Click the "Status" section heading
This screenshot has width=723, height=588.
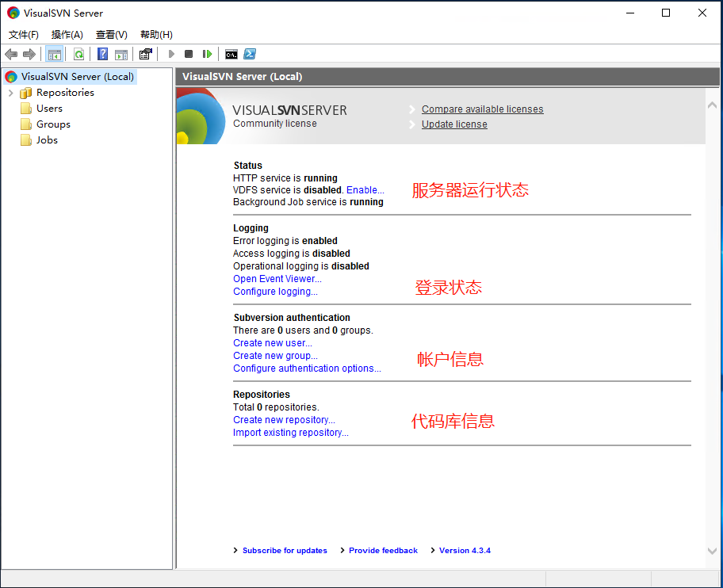(x=247, y=166)
